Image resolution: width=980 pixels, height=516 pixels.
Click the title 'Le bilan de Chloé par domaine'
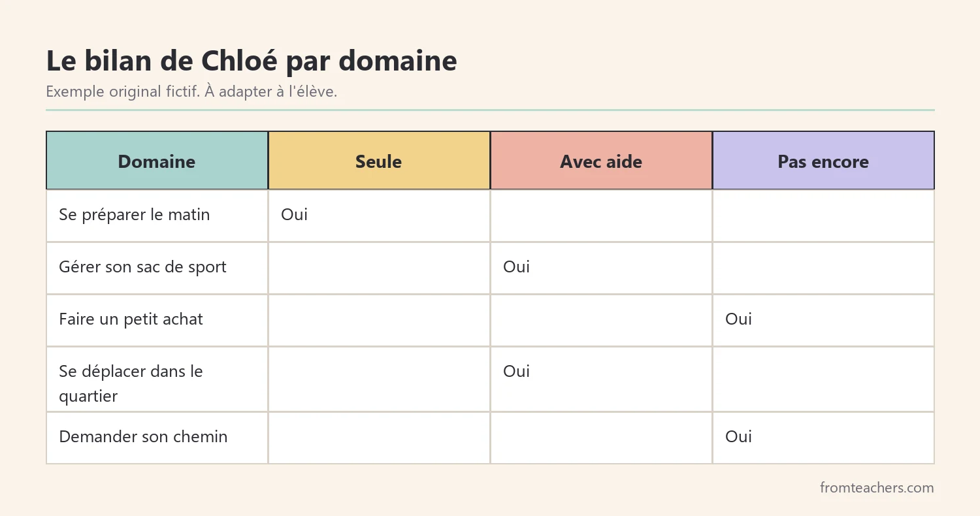pos(252,61)
